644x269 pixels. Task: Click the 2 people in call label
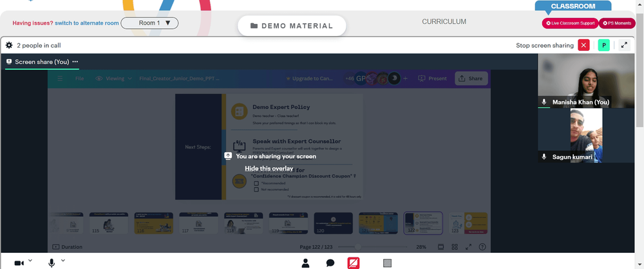39,45
